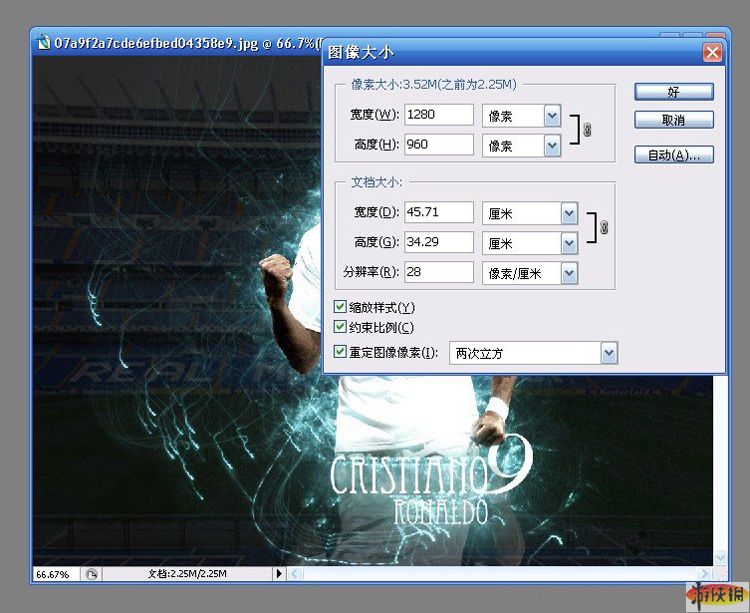Edit the document 宽度(D) field 45.71
This screenshot has height=613, width=750.
pyautogui.click(x=439, y=212)
